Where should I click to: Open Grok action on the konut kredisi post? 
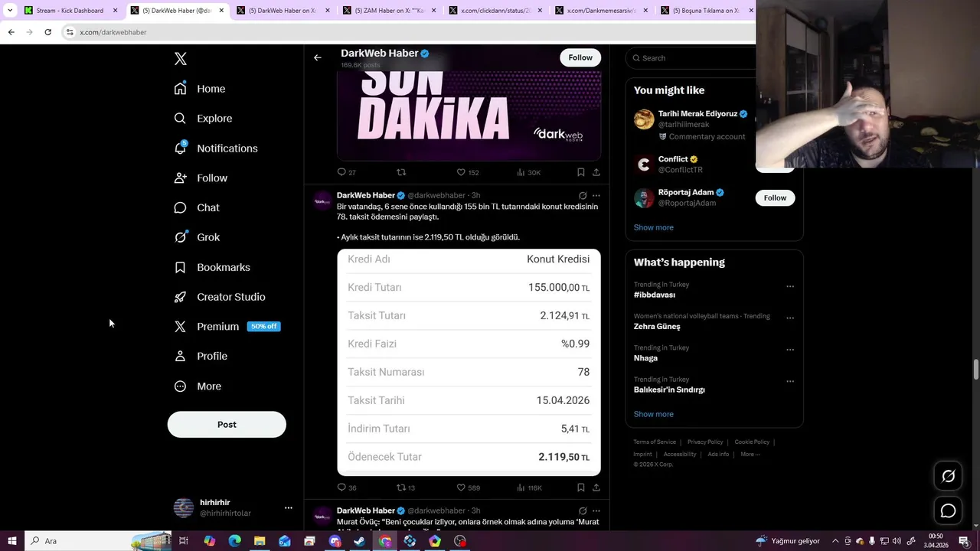pyautogui.click(x=583, y=196)
